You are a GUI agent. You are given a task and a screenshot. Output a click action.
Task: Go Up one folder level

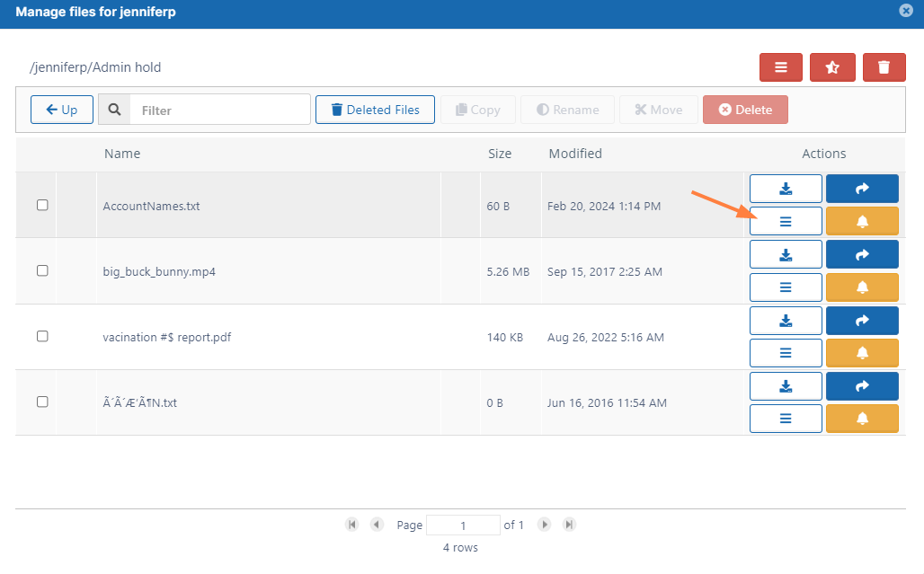(62, 110)
